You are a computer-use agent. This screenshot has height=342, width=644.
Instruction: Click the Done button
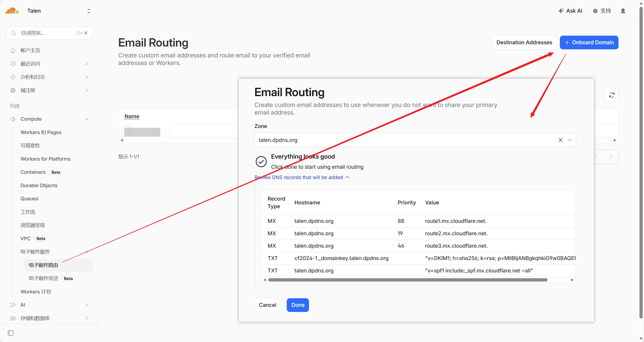298,305
